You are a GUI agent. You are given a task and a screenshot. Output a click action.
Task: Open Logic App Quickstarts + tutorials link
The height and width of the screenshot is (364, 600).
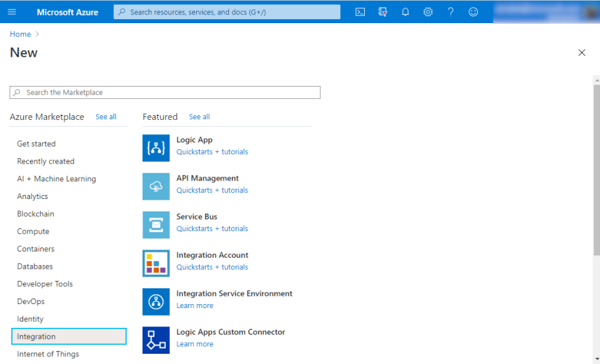tap(212, 152)
